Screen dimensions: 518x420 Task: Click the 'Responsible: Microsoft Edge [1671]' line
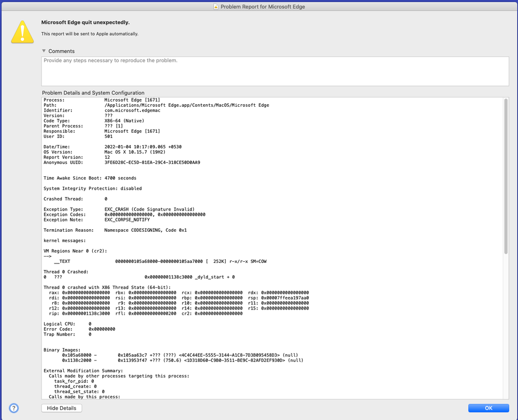coord(102,131)
